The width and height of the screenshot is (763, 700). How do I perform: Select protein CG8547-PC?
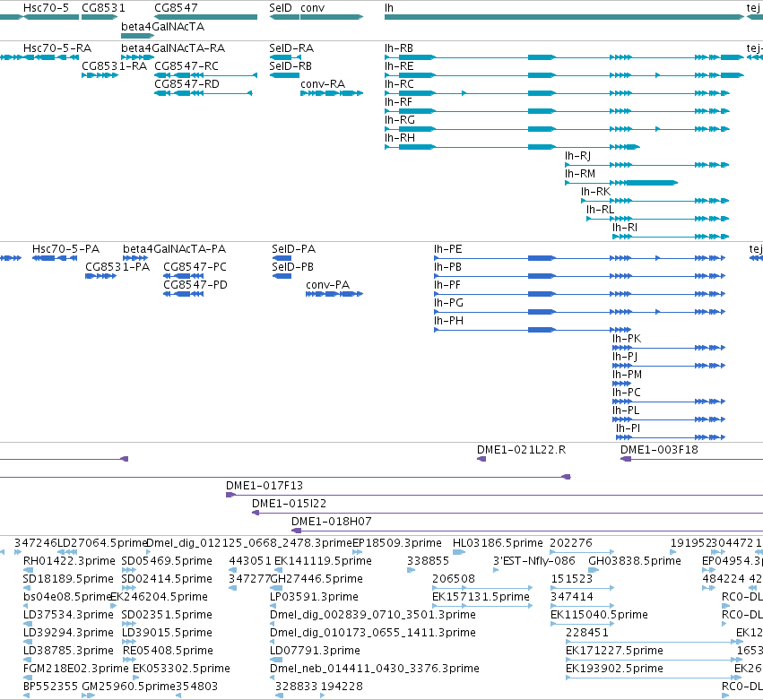point(195,267)
